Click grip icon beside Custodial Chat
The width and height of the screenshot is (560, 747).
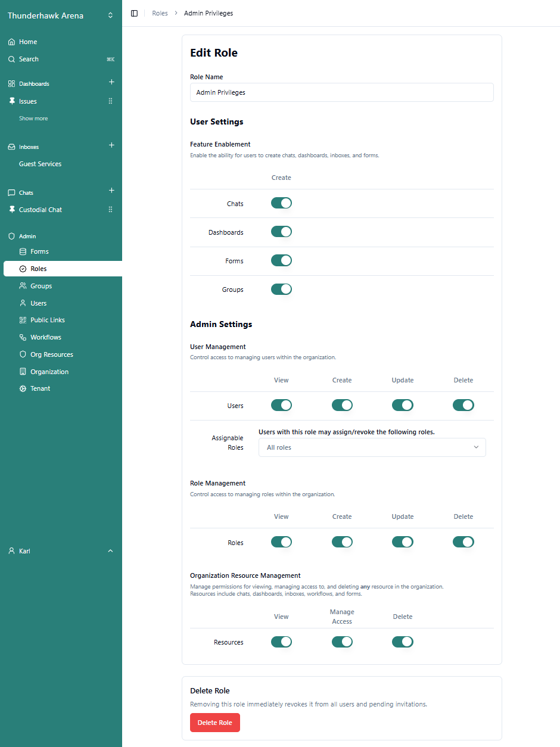(110, 210)
